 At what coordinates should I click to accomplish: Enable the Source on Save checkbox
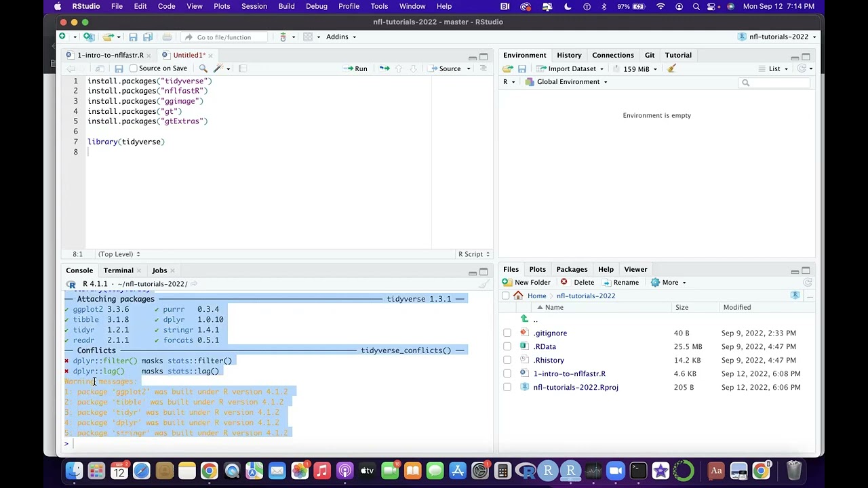pyautogui.click(x=134, y=68)
